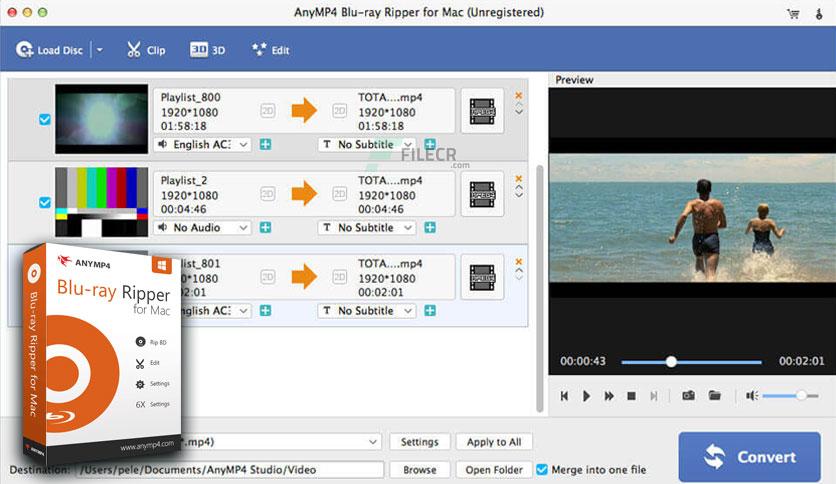Open the No Audio dropdown for Playlist_2

click(203, 228)
